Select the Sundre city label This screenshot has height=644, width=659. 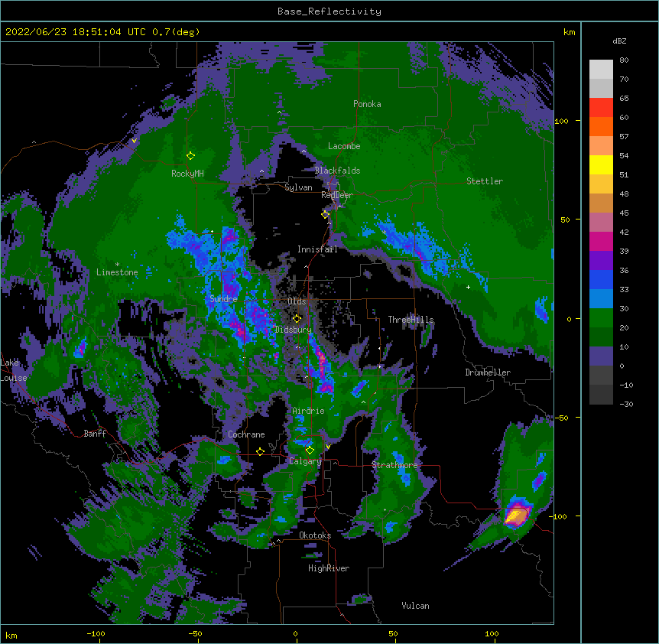pyautogui.click(x=223, y=299)
